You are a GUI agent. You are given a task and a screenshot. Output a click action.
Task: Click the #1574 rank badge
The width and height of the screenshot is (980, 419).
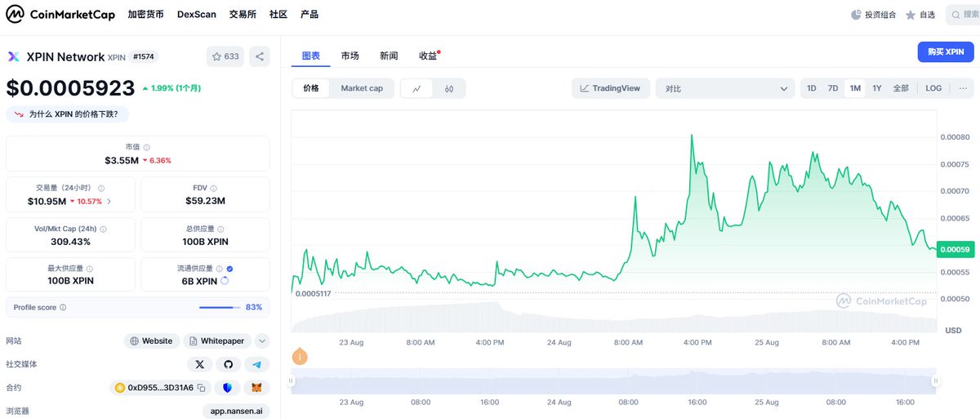tap(143, 57)
